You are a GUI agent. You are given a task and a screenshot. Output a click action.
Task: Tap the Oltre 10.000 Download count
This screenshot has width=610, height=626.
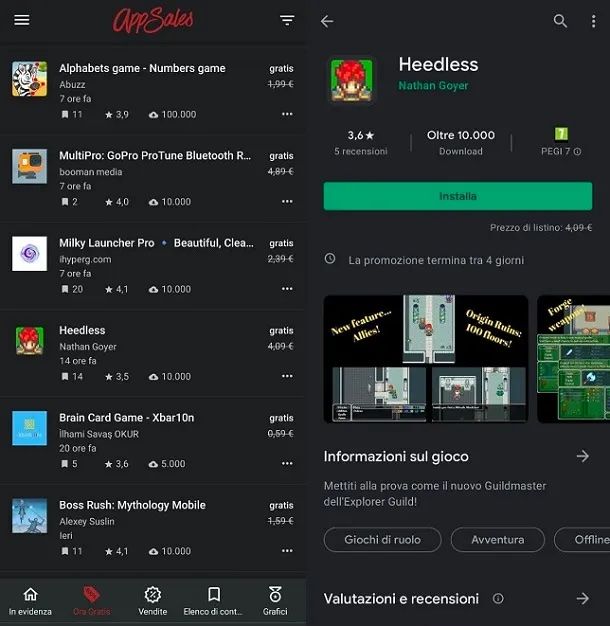click(461, 143)
